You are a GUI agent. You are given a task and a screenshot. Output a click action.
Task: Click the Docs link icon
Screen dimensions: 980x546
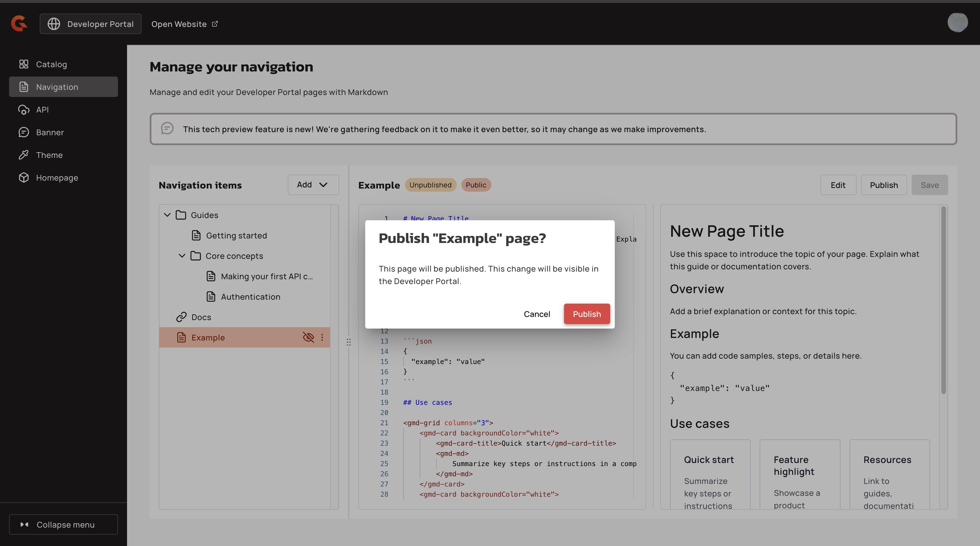pyautogui.click(x=181, y=317)
